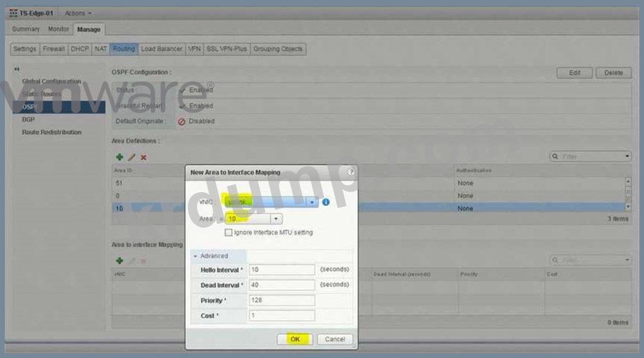Click the Cost column header in mapping table
The image size is (644, 358).
[x=552, y=274]
